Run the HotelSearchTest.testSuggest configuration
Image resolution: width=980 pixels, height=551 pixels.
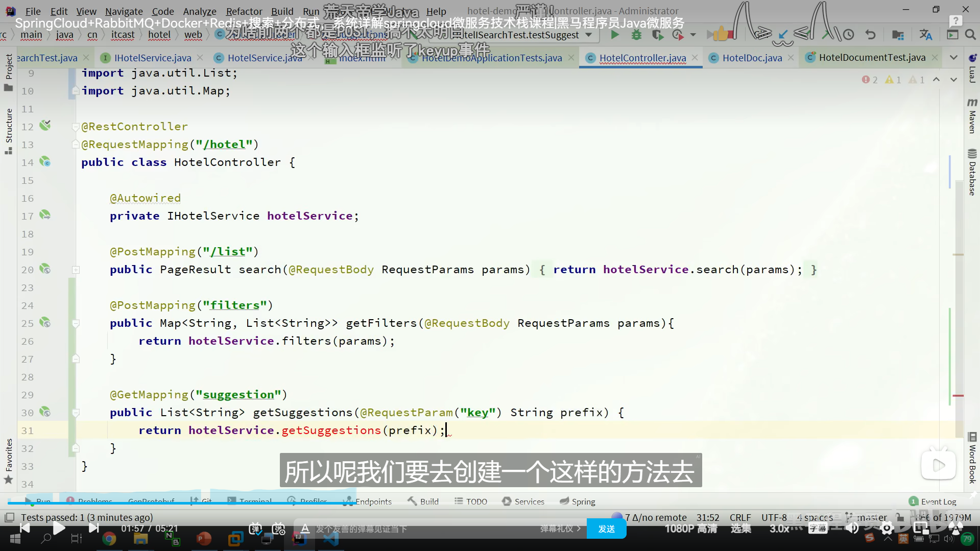[615, 35]
